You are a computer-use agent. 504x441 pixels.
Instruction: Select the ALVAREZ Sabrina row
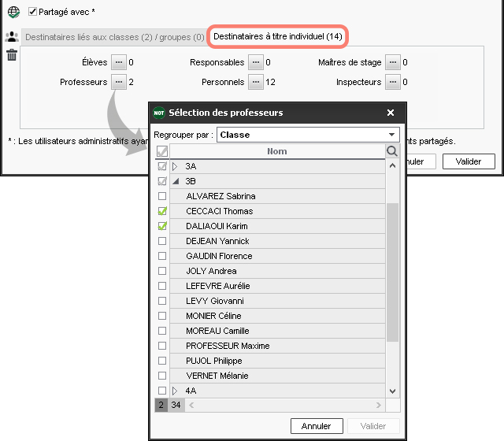[277, 196]
